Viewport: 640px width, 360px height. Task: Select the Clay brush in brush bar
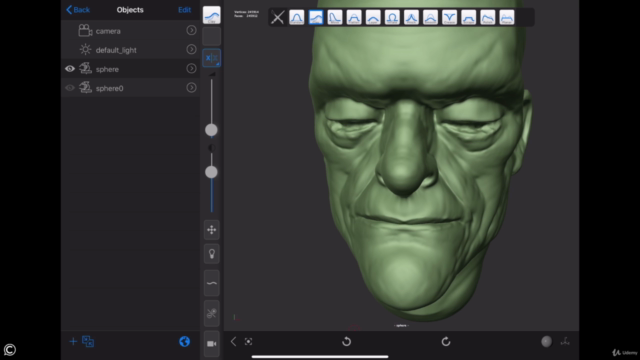[x=316, y=18]
